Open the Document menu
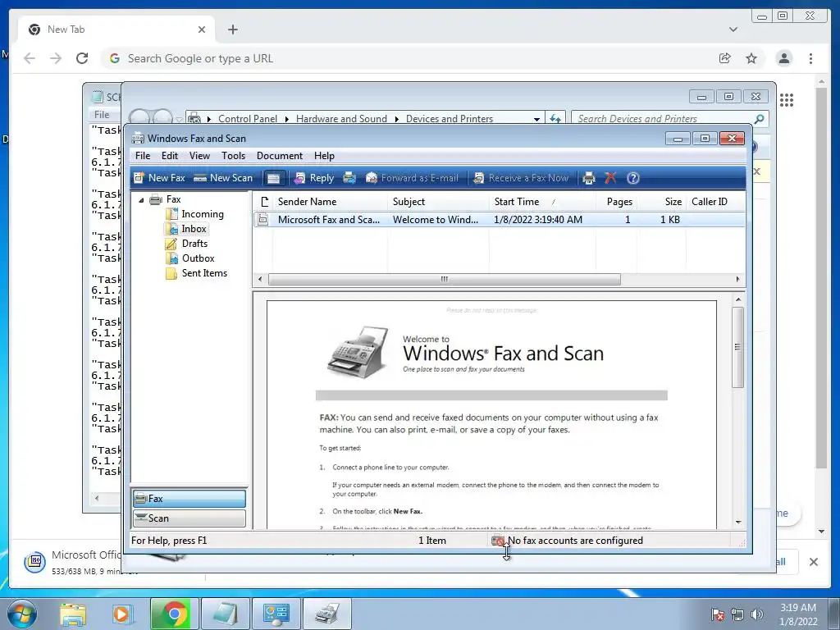Viewport: 840px width, 630px height. point(280,156)
